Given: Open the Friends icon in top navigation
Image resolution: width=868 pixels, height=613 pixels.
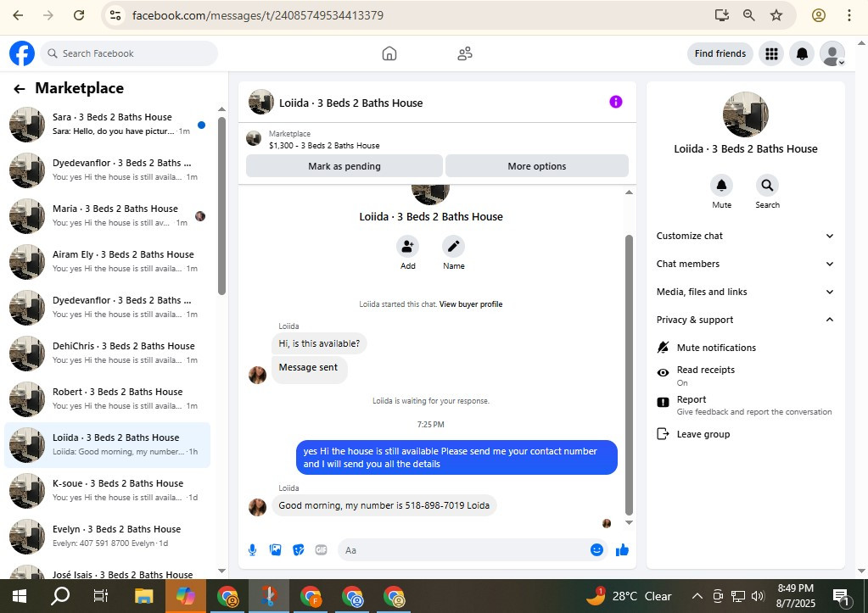Looking at the screenshot, I should [464, 53].
